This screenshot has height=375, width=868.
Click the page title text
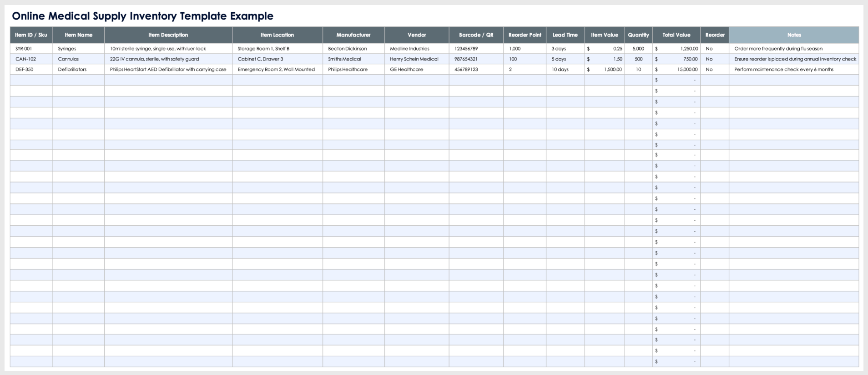142,16
